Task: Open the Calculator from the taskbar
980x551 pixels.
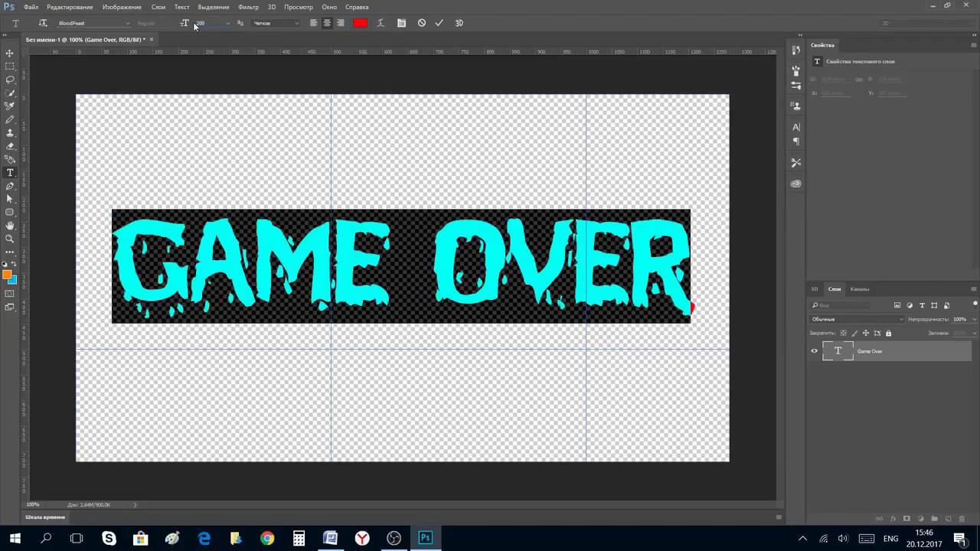Action: tap(299, 538)
